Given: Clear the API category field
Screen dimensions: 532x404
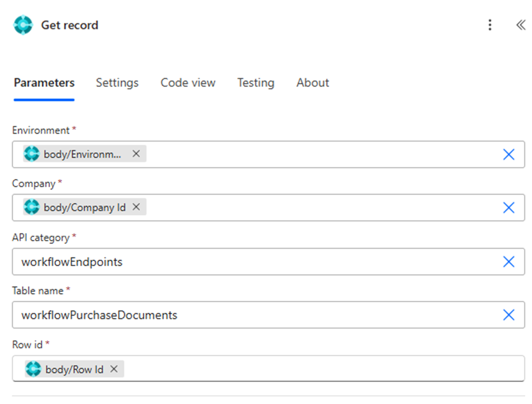Looking at the screenshot, I should click(x=508, y=262).
